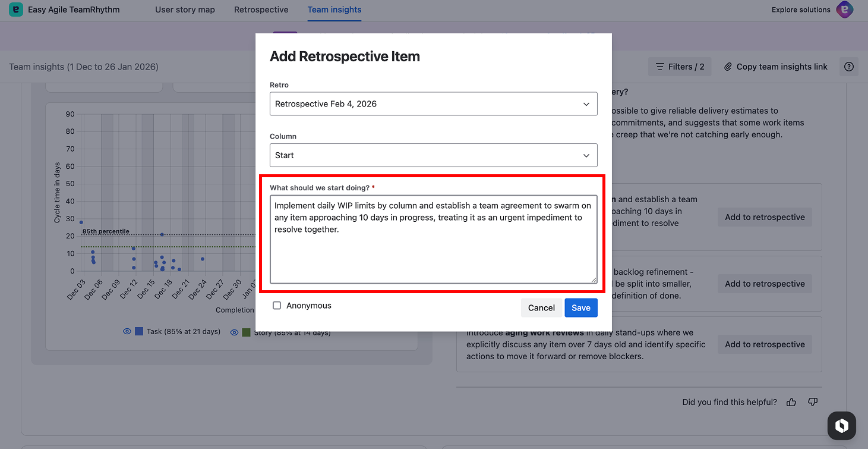The width and height of the screenshot is (868, 449).
Task: Open the Filters / 2 button
Action: [680, 67]
